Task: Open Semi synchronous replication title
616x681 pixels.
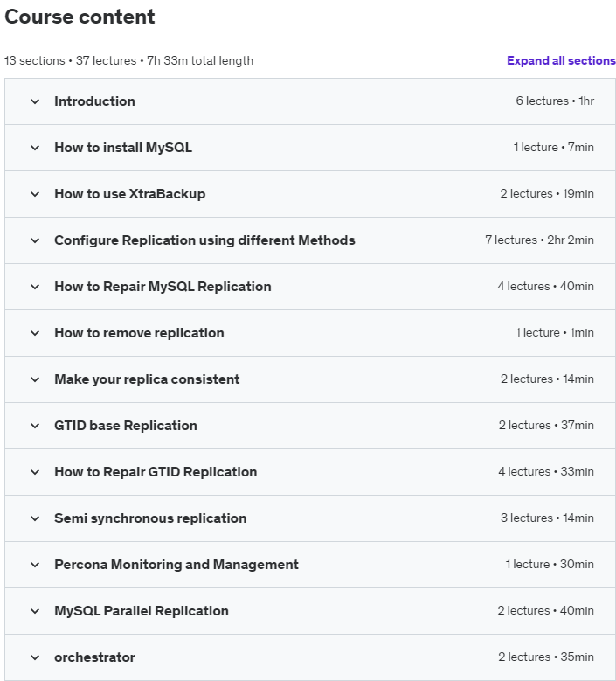Action: point(150,518)
